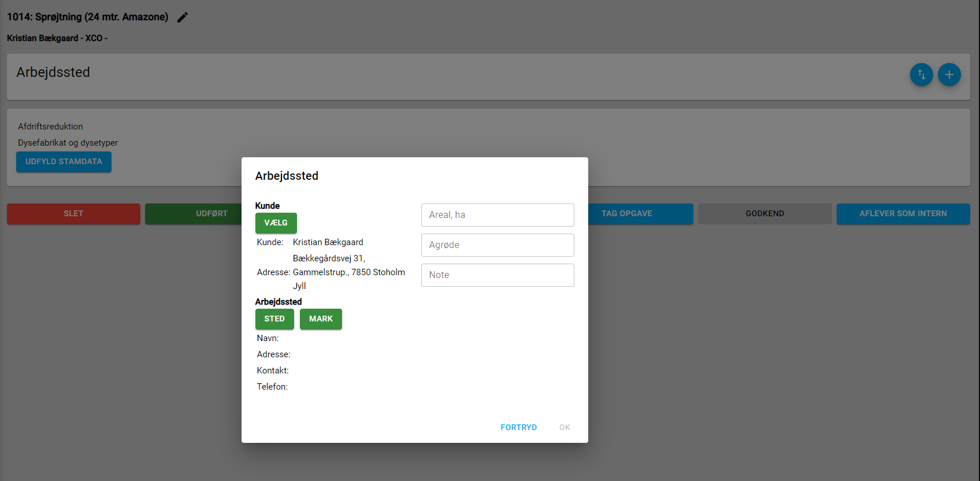980x481 pixels.
Task: Click the STED button in dialog
Action: [274, 319]
